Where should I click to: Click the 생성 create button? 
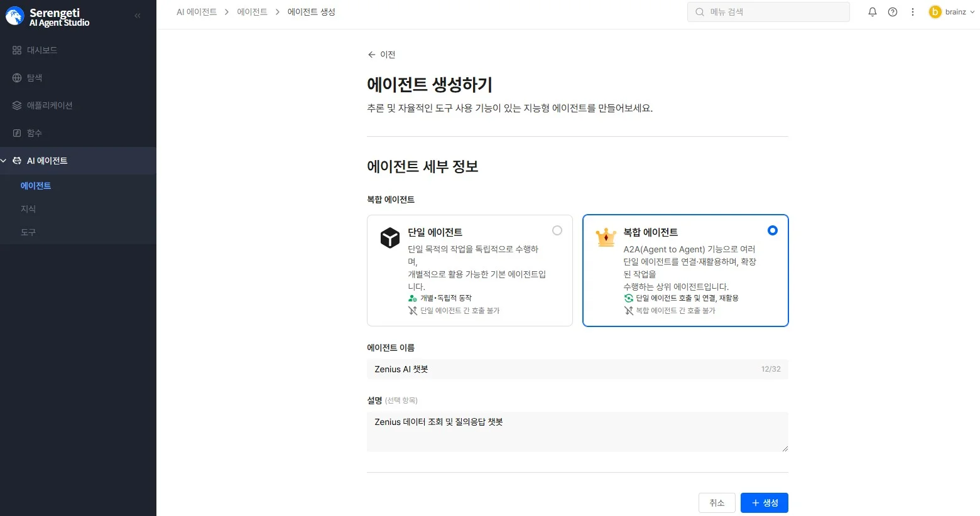coord(764,503)
